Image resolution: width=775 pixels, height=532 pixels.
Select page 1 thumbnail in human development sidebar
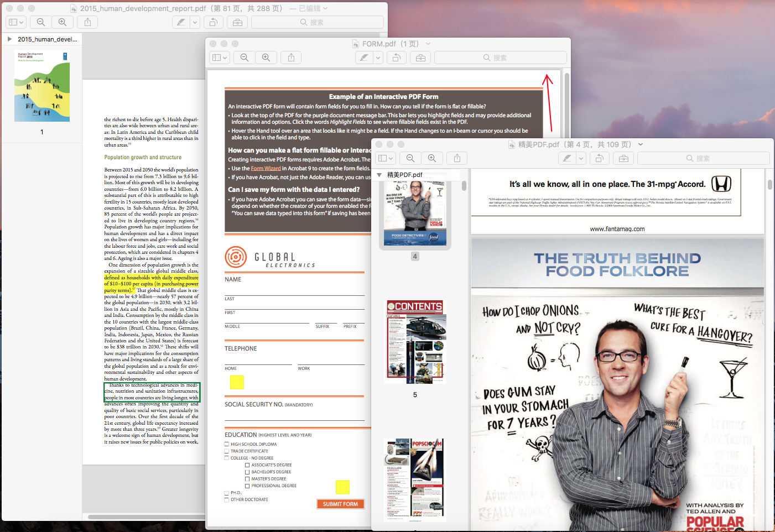(42, 86)
